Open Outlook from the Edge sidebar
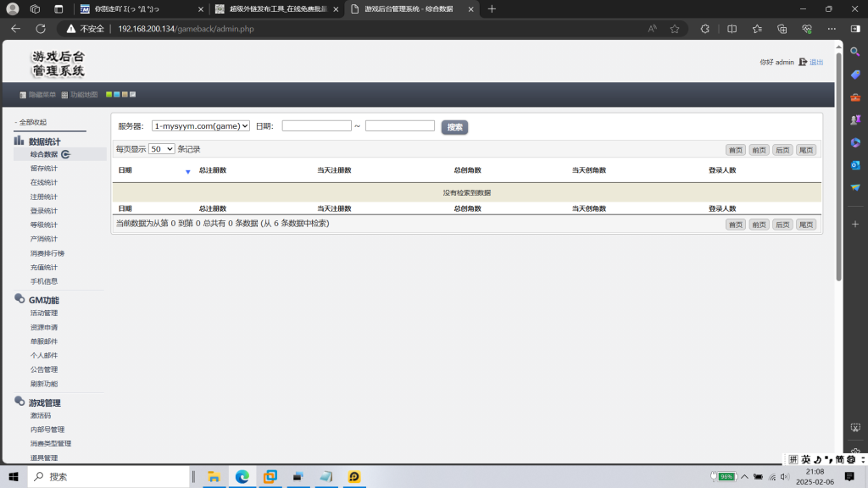The height and width of the screenshot is (488, 868). pyautogui.click(x=855, y=164)
